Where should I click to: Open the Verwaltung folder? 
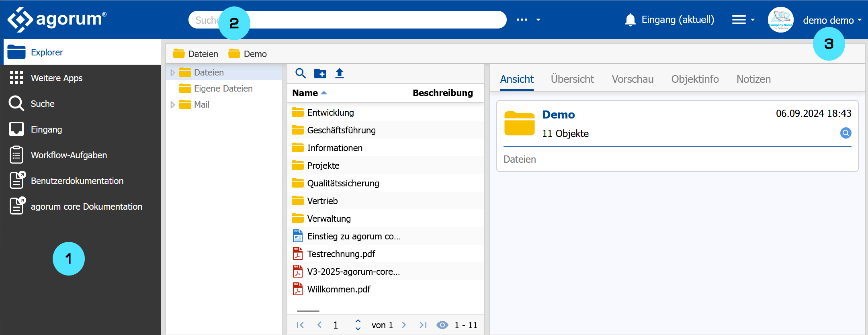386,219
